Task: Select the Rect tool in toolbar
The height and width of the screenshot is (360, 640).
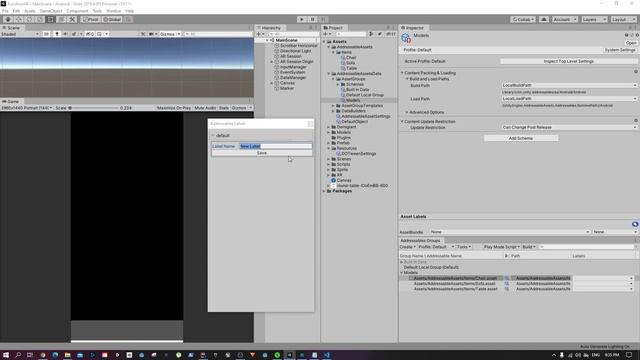Action: pos(50,20)
